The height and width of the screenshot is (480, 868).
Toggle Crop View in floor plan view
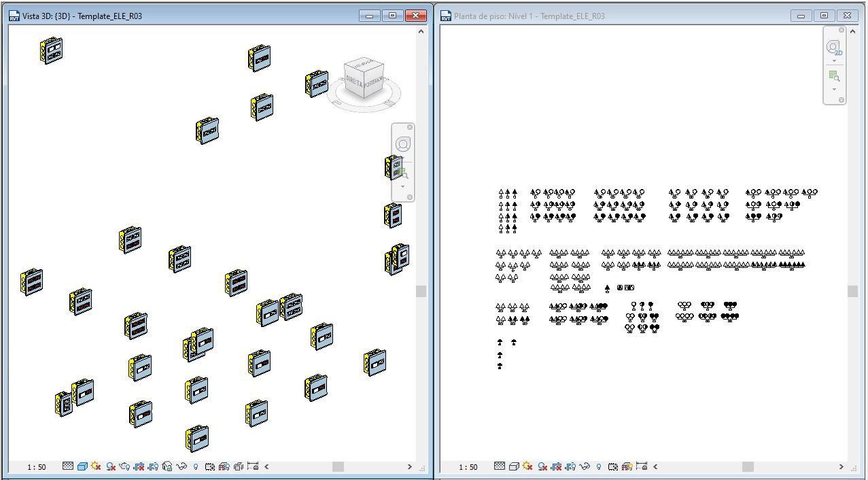click(556, 466)
